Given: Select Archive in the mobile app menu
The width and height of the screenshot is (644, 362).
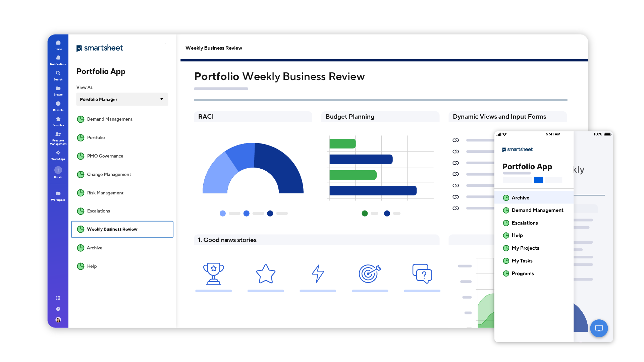Looking at the screenshot, I should pyautogui.click(x=520, y=198).
